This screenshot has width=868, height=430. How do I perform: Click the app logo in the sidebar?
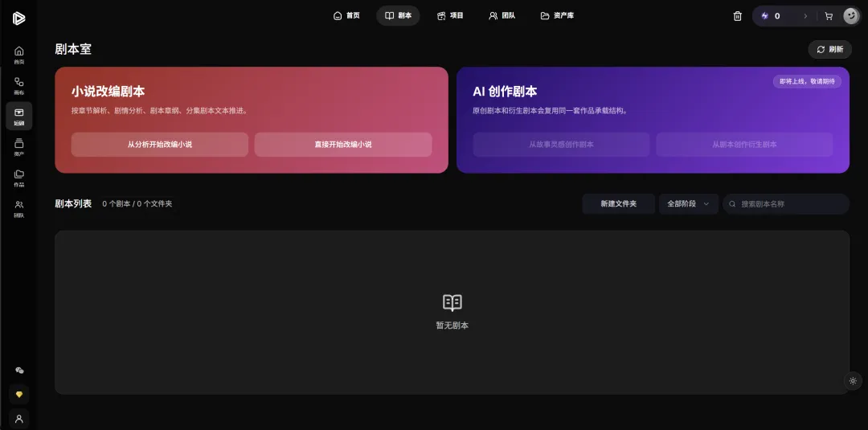coord(18,18)
